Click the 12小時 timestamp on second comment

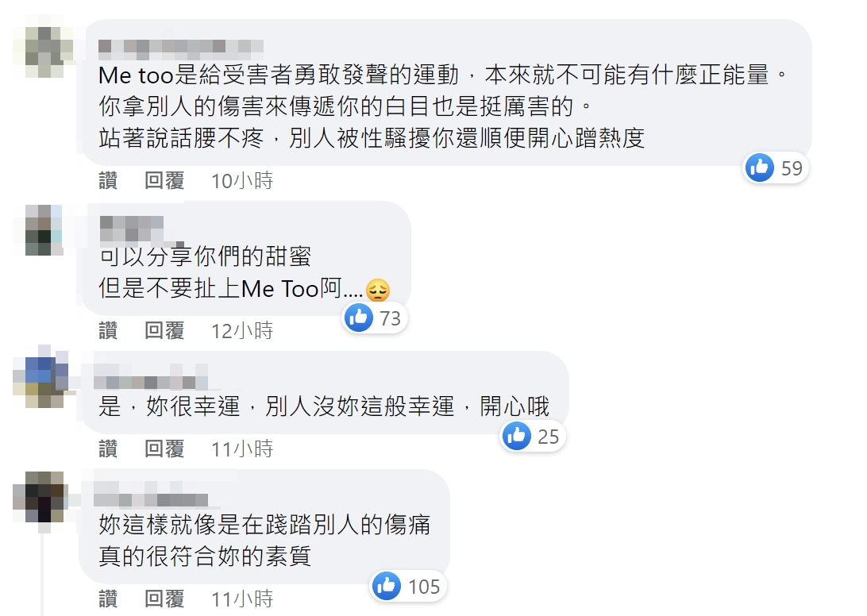click(x=242, y=331)
